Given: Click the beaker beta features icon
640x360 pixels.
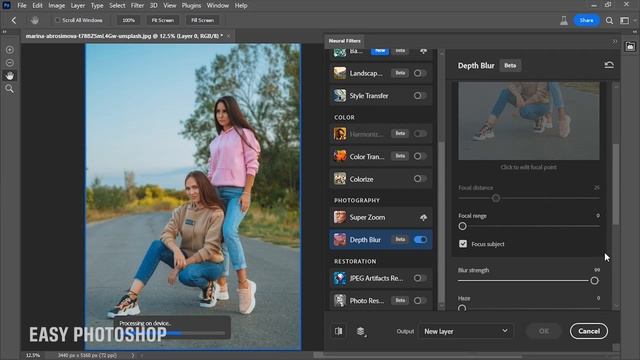Looking at the screenshot, I should [564, 20].
